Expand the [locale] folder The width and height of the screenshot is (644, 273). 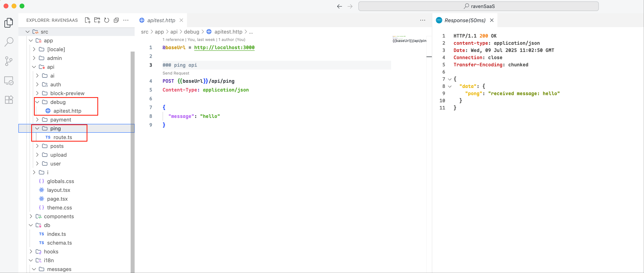[34, 49]
